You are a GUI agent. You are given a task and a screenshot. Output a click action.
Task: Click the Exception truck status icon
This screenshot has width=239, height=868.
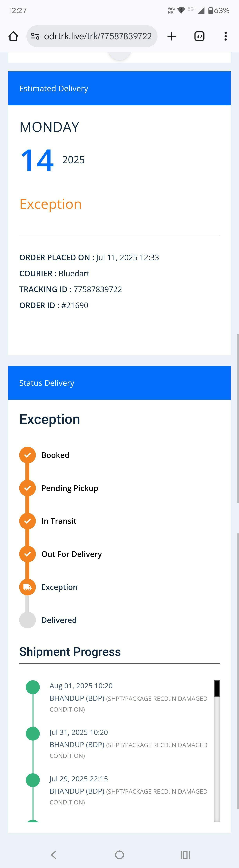click(28, 587)
